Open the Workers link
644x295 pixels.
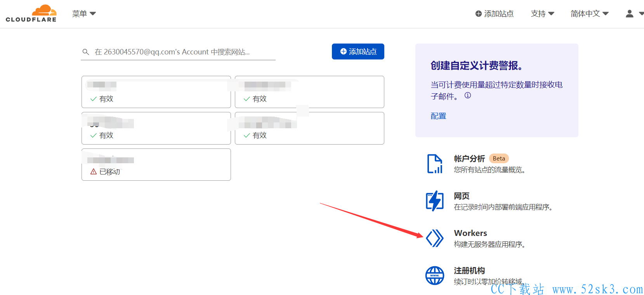tap(470, 233)
